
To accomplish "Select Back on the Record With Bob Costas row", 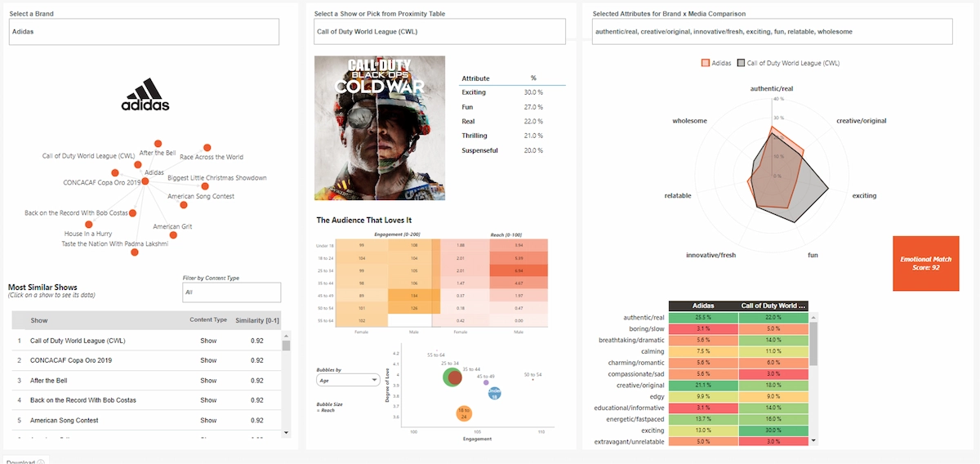I will (x=147, y=400).
